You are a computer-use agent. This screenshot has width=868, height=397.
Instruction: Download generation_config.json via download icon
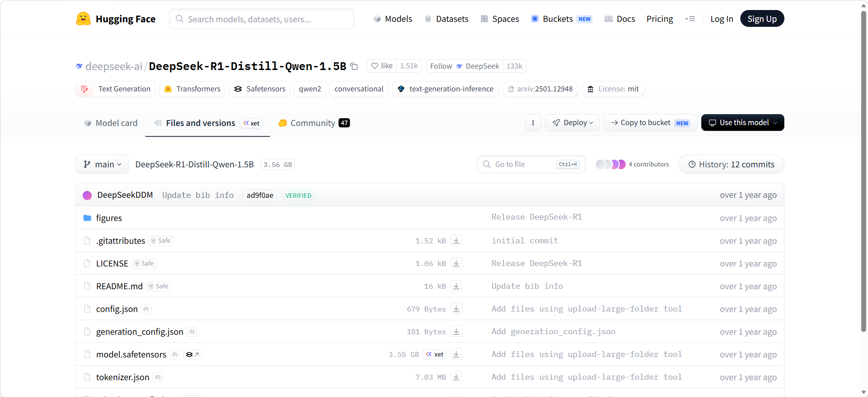click(456, 332)
